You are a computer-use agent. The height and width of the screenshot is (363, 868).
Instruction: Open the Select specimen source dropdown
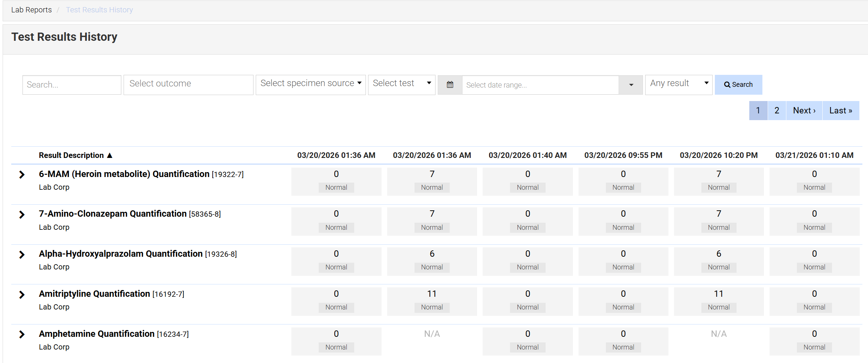tap(310, 83)
